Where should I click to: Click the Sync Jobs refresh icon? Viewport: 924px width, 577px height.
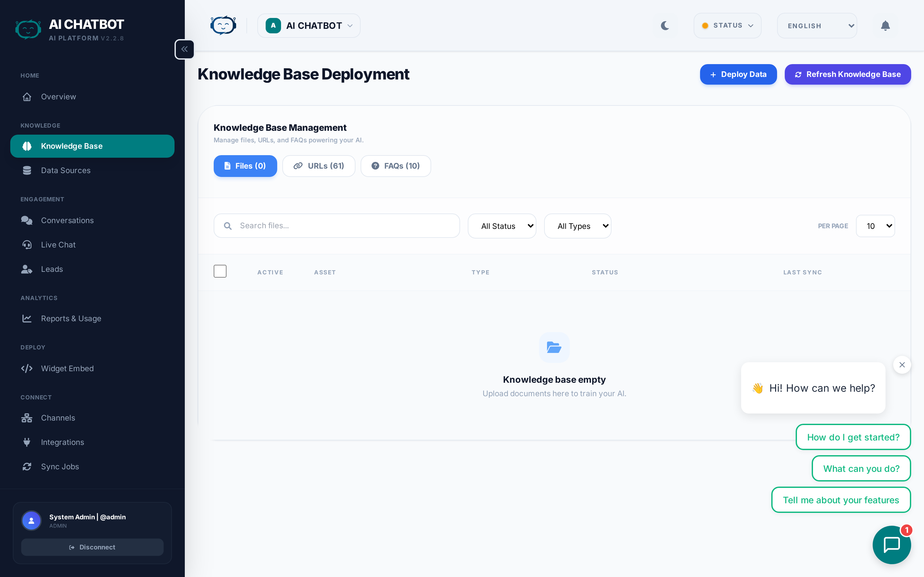click(x=27, y=467)
